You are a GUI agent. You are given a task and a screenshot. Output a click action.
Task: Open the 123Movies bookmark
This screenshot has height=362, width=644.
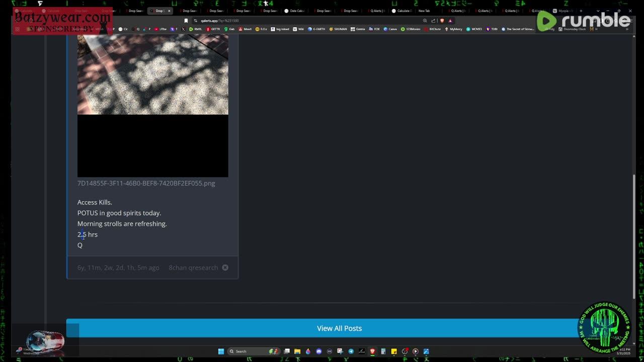411,29
